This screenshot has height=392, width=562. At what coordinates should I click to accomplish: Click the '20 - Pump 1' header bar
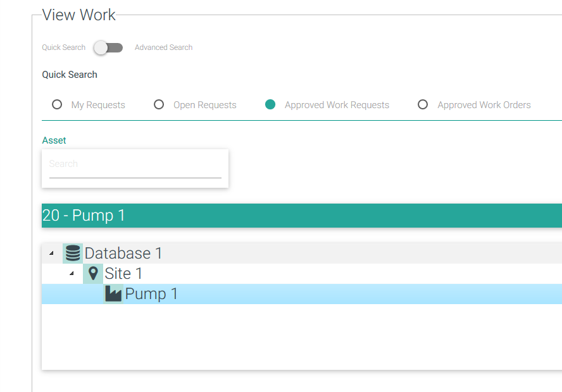coord(301,216)
